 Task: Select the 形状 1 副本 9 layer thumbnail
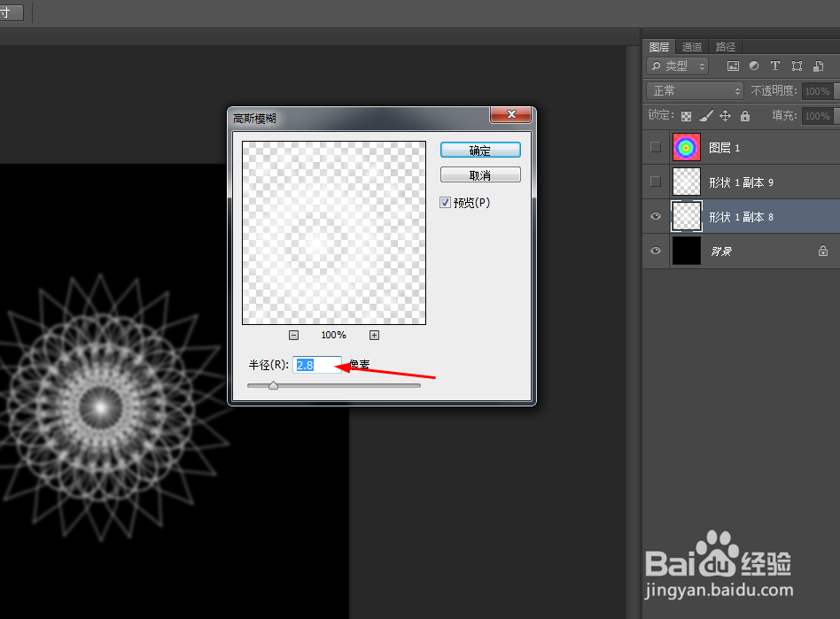click(x=686, y=182)
